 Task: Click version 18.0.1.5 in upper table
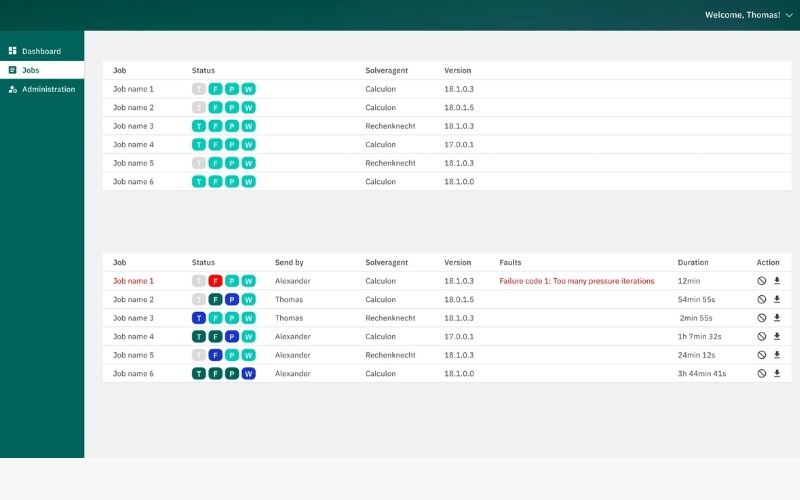(459, 108)
